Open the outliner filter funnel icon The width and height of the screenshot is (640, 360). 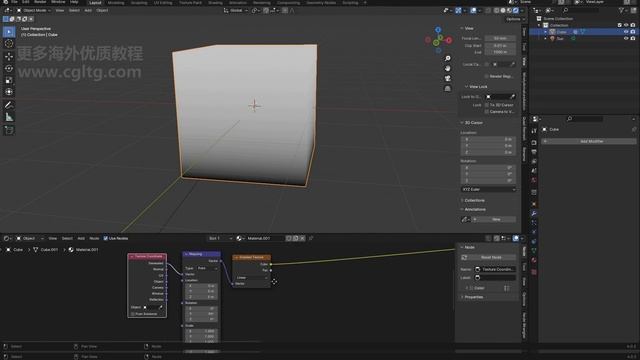622,10
